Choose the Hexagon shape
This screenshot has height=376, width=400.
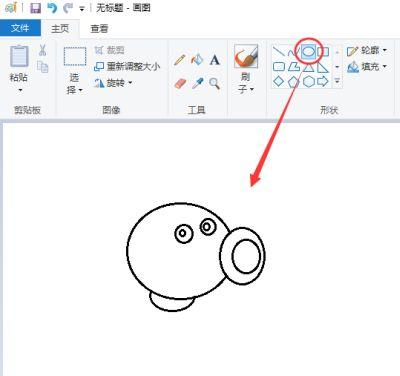tap(309, 81)
